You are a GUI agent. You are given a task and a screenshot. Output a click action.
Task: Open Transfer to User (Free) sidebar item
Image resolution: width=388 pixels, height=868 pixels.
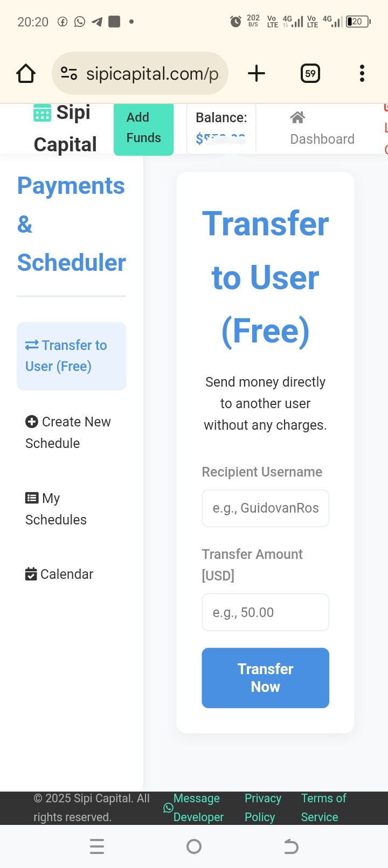point(72,356)
